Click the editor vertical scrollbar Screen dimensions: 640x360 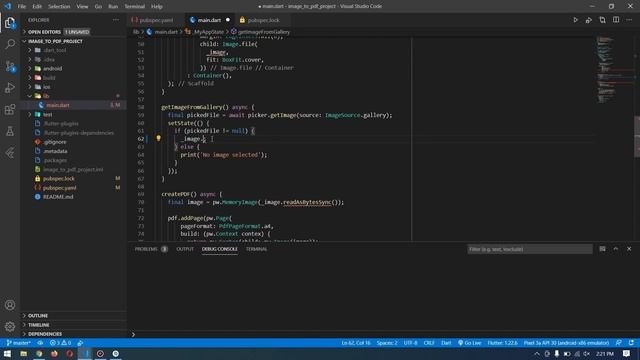637,137
